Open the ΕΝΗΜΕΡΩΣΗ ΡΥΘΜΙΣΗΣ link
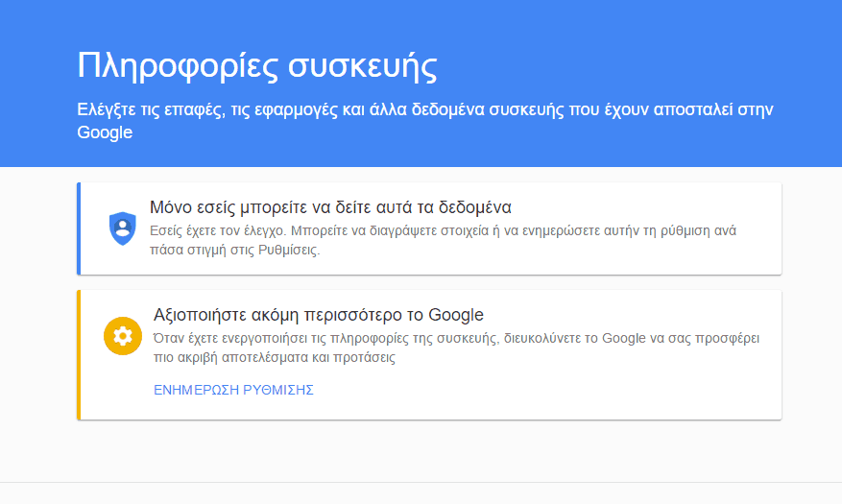This screenshot has width=842, height=504. 233,390
